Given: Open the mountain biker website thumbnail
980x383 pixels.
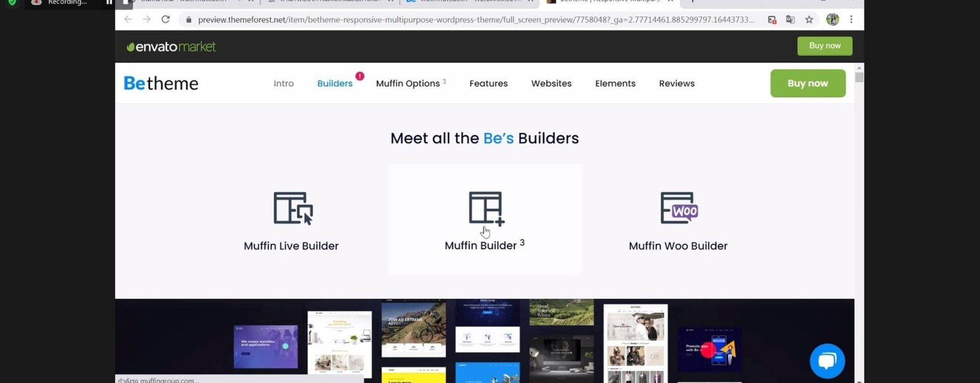Looking at the screenshot, I should click(x=413, y=329).
